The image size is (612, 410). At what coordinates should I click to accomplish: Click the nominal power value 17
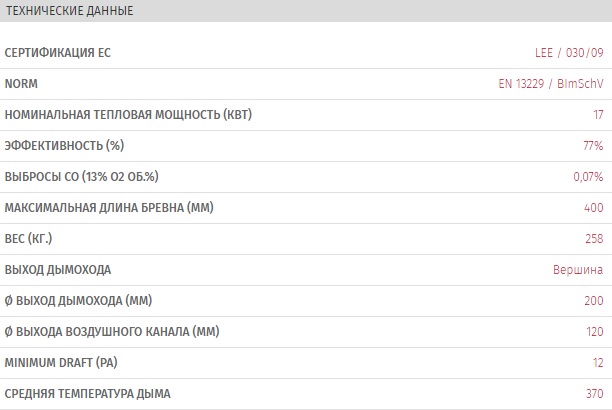tap(598, 115)
